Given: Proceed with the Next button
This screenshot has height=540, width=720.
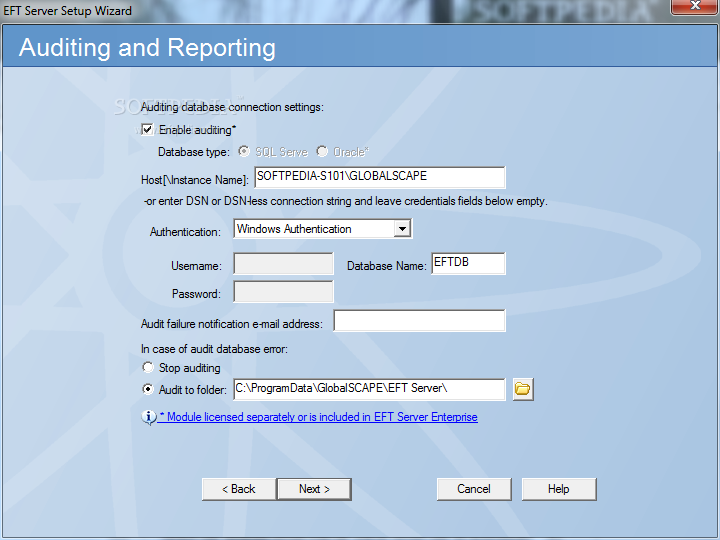Looking at the screenshot, I should click(315, 489).
